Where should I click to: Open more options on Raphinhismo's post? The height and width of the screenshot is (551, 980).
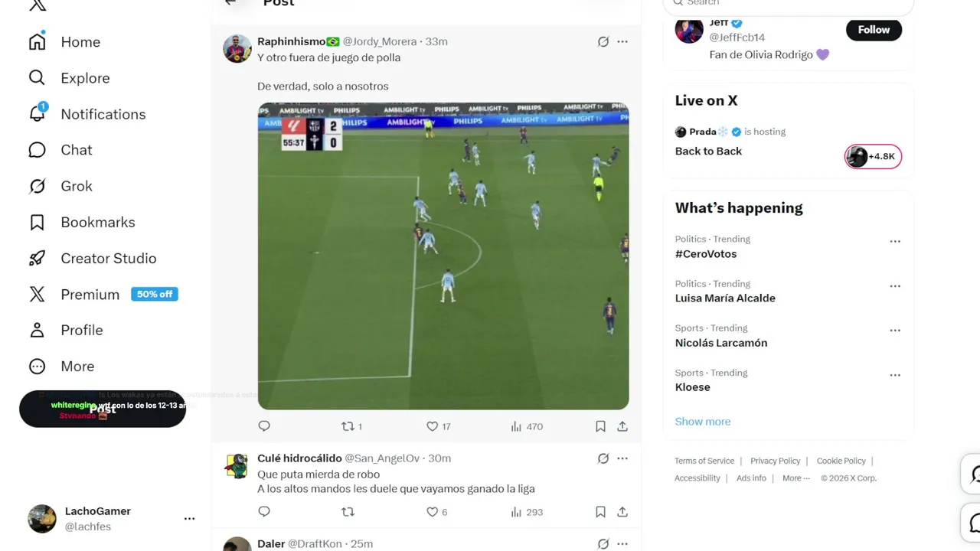tap(622, 41)
